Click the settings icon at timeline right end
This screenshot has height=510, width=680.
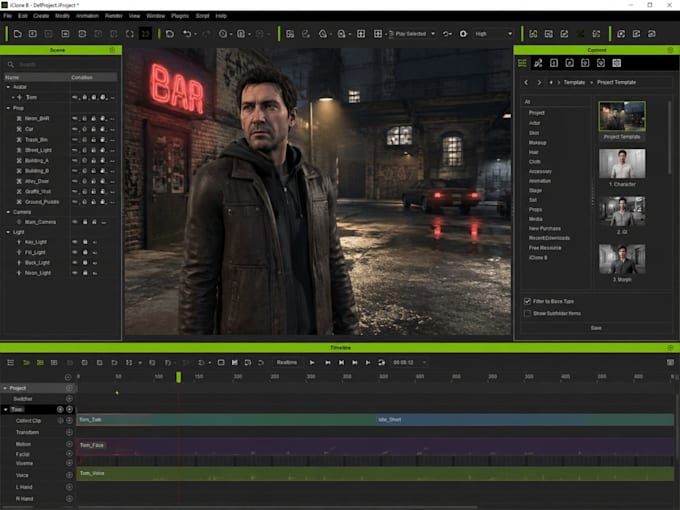pyautogui.click(x=670, y=363)
